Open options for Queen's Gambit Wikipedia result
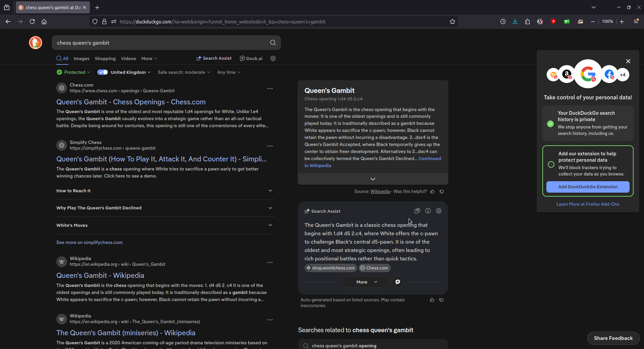This screenshot has height=349, width=644. pyautogui.click(x=270, y=262)
